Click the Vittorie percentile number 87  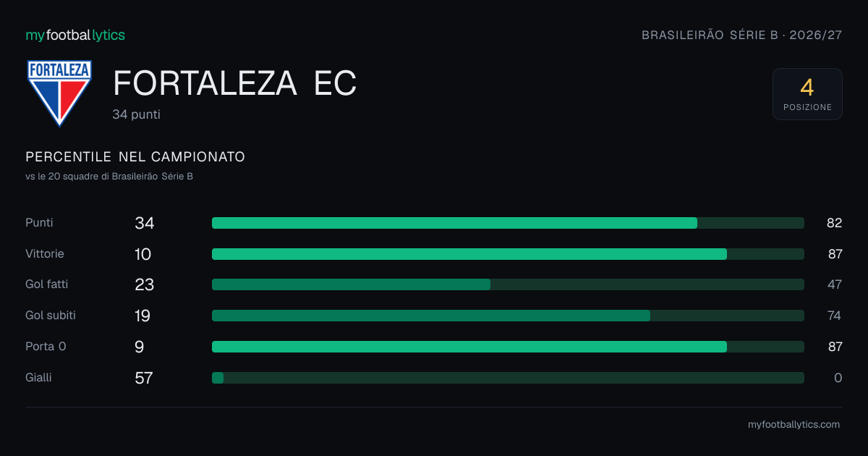[x=835, y=254]
